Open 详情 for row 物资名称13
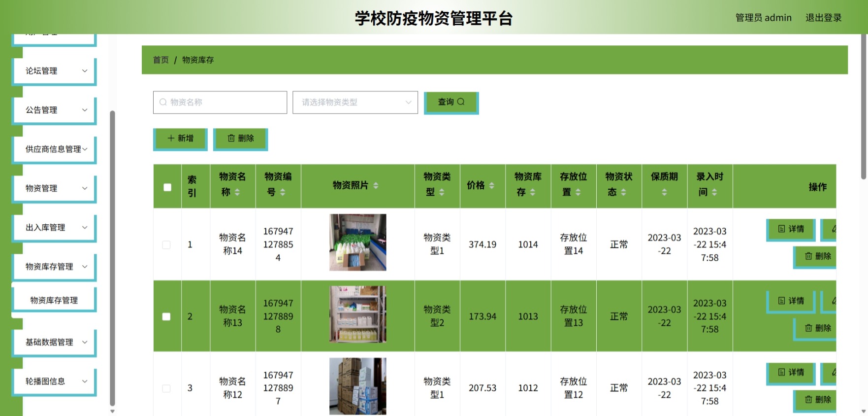 click(x=791, y=301)
